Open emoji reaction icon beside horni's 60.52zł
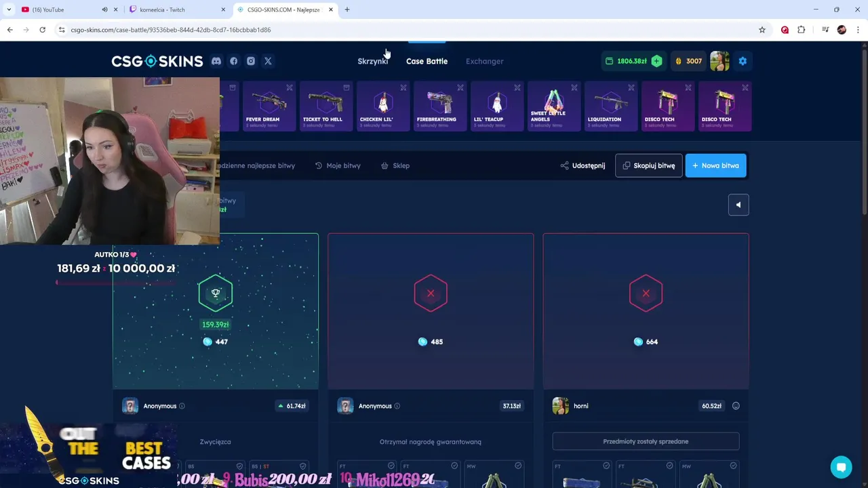 tap(736, 406)
